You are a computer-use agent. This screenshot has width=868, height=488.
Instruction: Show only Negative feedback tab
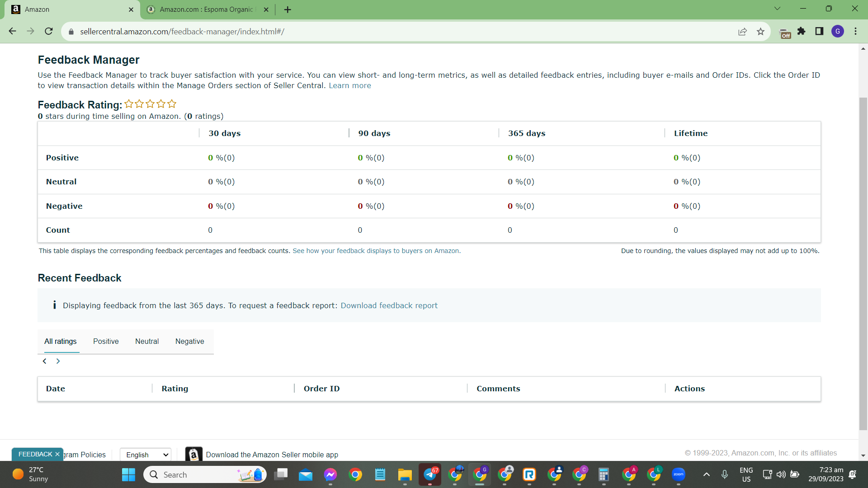coord(190,342)
